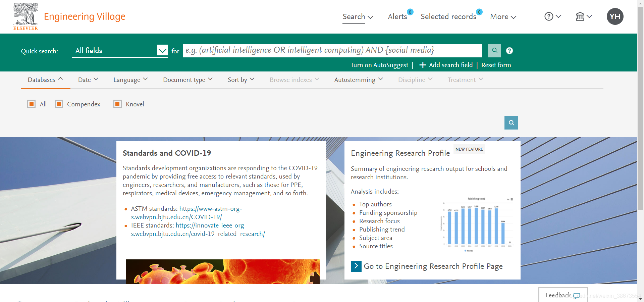Expand the More menu
The width and height of the screenshot is (644, 302).
503,17
